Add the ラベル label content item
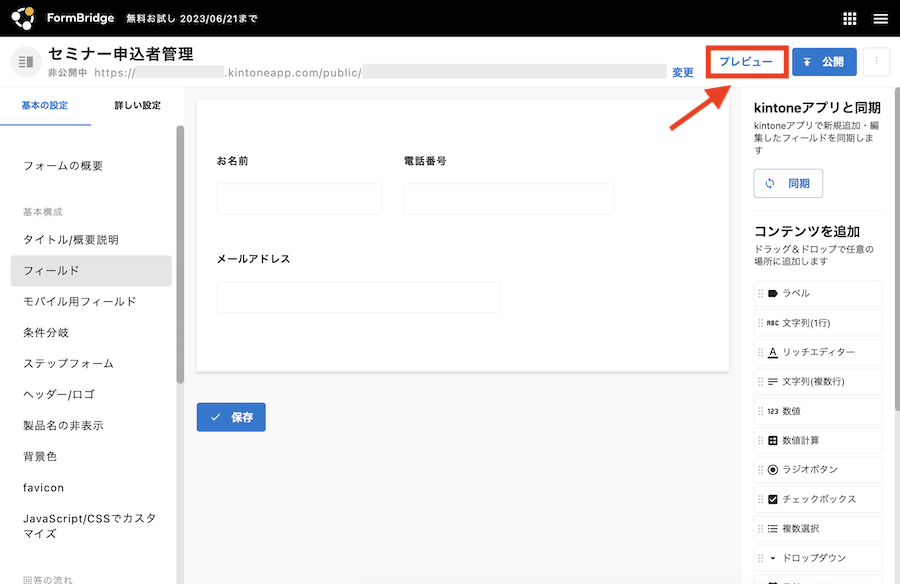The width and height of the screenshot is (900, 584). (818, 293)
